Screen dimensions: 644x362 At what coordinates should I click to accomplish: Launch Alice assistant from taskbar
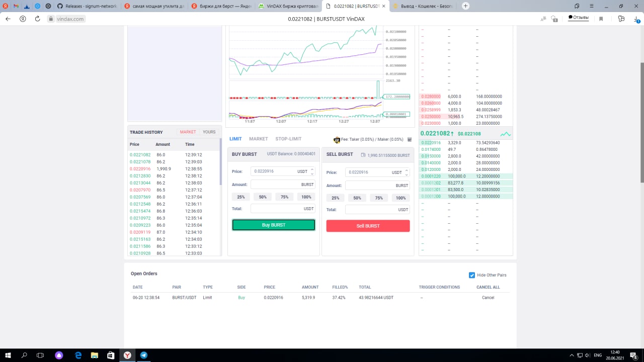tap(59, 355)
